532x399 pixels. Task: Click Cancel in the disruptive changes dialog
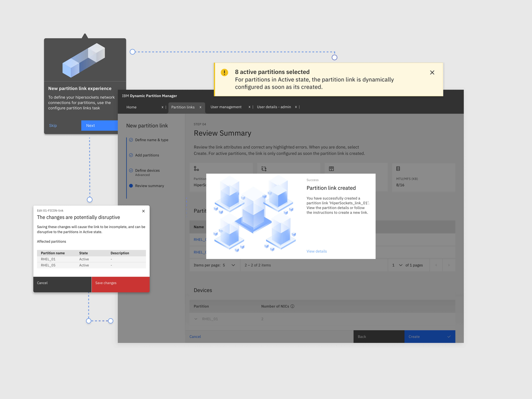(x=62, y=284)
